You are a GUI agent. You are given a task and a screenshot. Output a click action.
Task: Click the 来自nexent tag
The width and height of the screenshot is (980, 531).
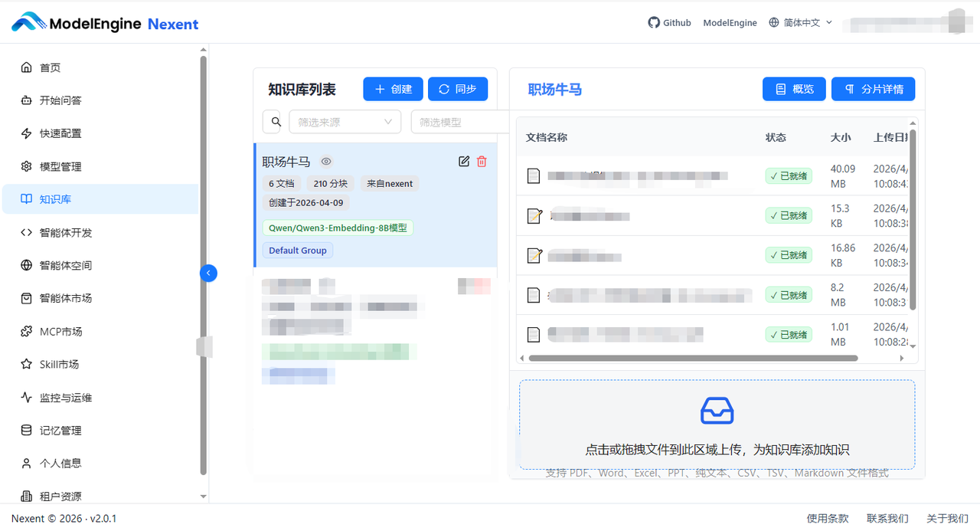coord(390,184)
